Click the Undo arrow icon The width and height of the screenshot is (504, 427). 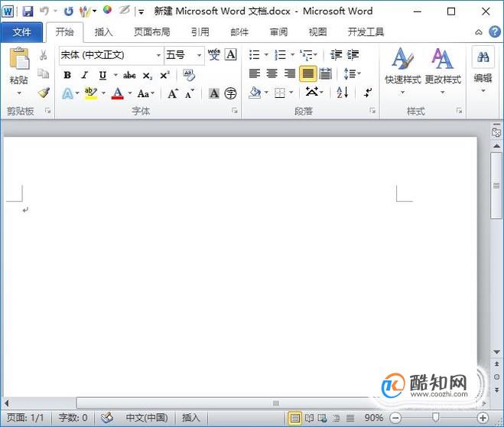click(x=44, y=11)
